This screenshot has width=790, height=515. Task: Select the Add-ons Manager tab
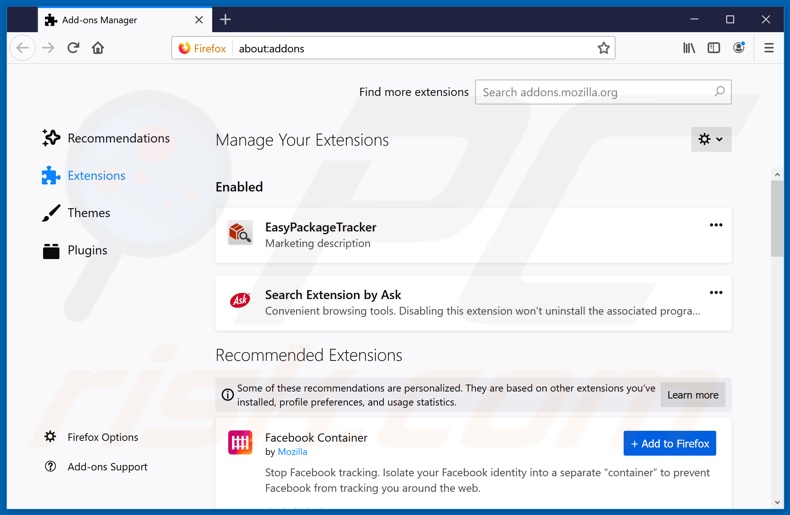(x=124, y=20)
